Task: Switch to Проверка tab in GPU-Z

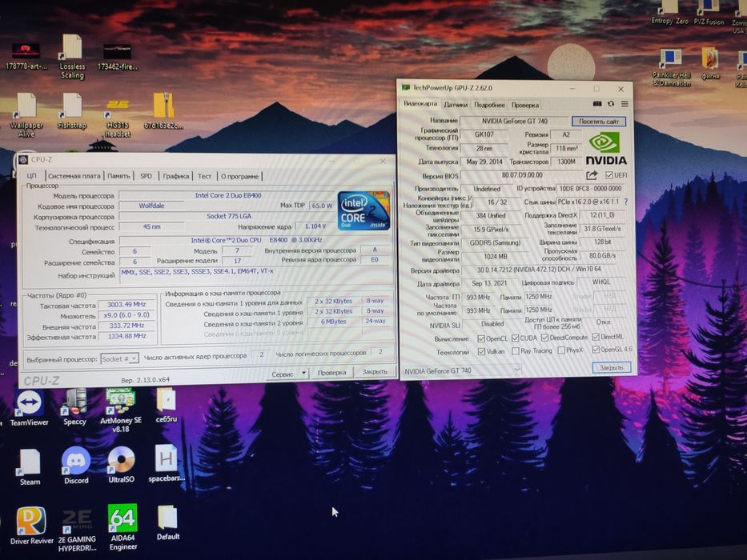Action: point(525,105)
